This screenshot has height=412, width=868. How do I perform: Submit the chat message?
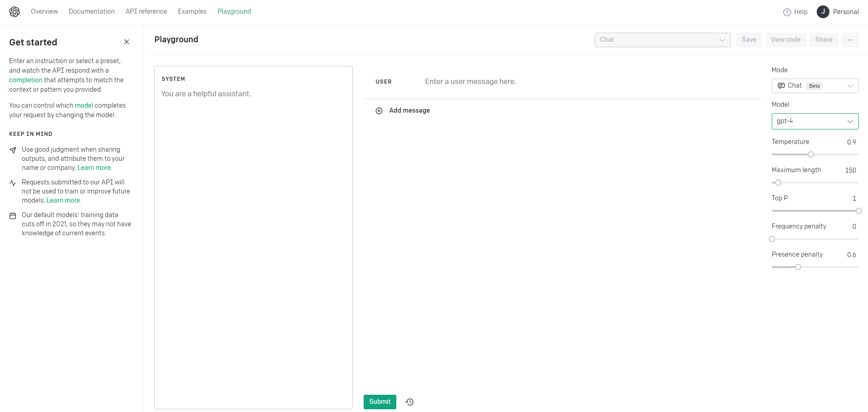tap(380, 402)
